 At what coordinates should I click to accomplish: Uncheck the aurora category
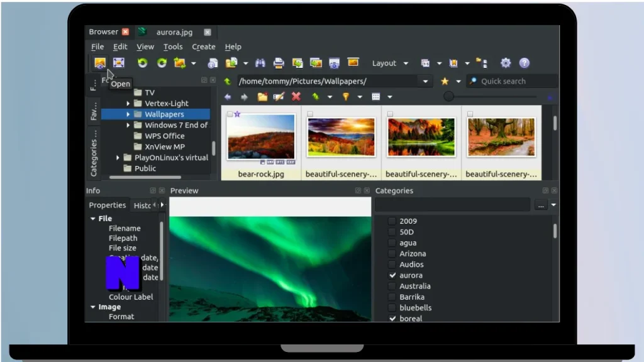392,275
